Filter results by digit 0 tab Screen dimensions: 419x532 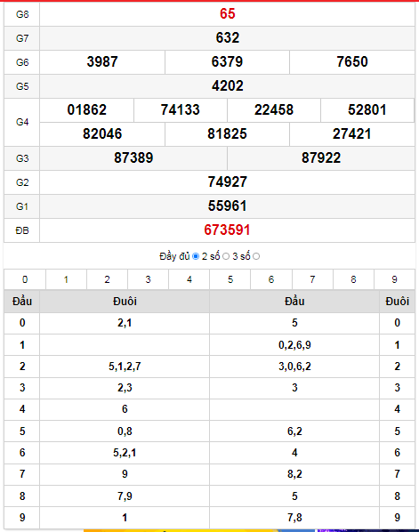coord(25,279)
